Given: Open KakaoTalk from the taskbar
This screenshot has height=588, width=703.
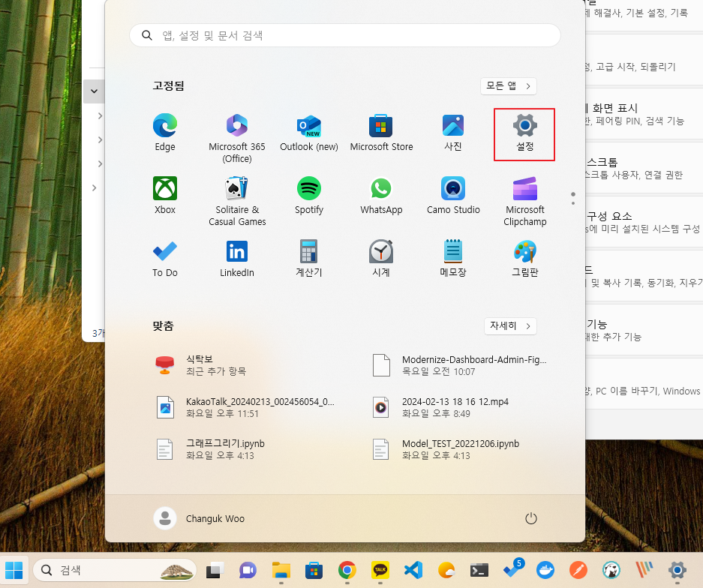Looking at the screenshot, I should (380, 570).
